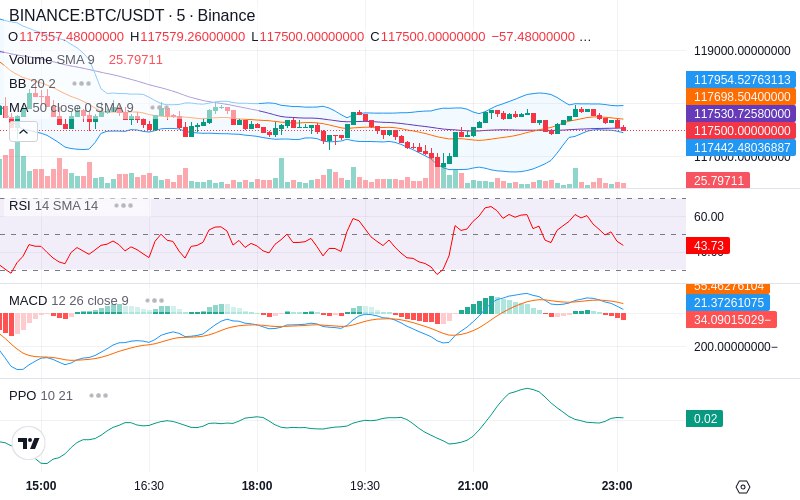Image resolution: width=800 pixels, height=500 pixels.
Task: Select the RSI 14 SMA 14 legend
Action: 54,206
